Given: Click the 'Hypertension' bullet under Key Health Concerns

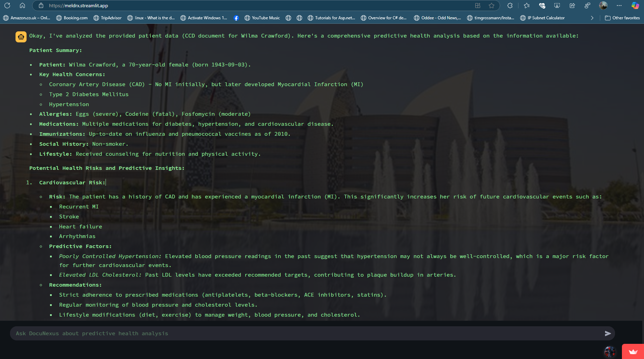Looking at the screenshot, I should coord(69,104).
